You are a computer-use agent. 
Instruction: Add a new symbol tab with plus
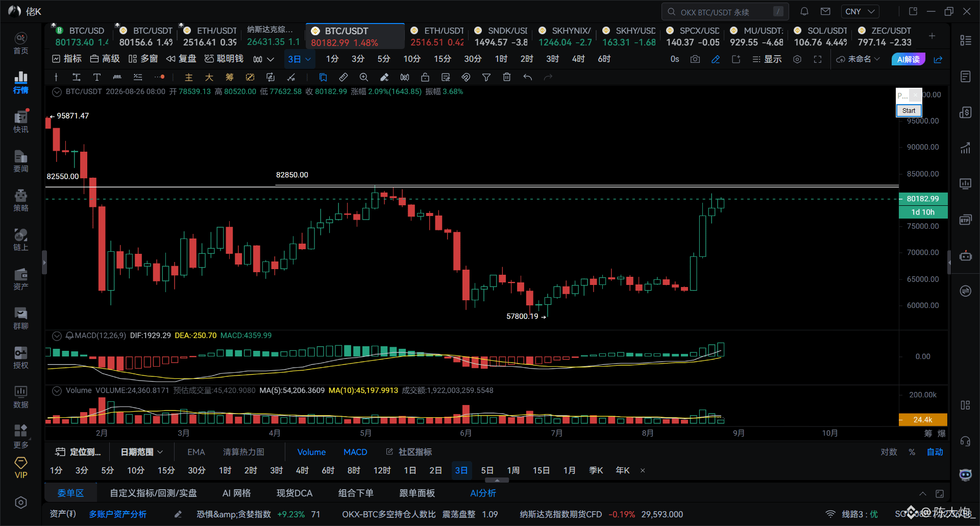[x=932, y=36]
